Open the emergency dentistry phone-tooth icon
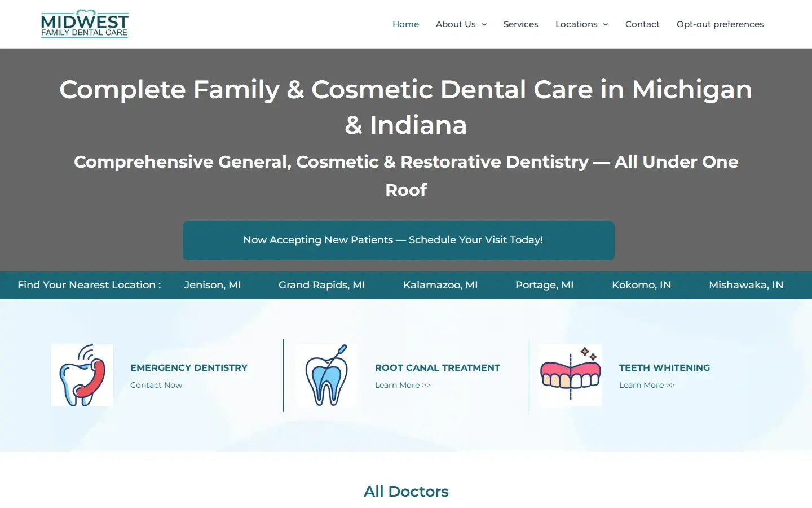 (82, 375)
